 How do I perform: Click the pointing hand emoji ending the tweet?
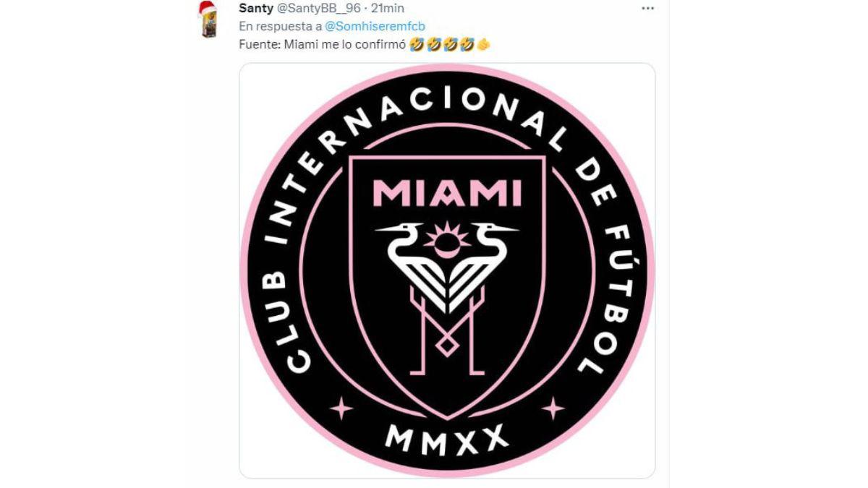click(484, 45)
